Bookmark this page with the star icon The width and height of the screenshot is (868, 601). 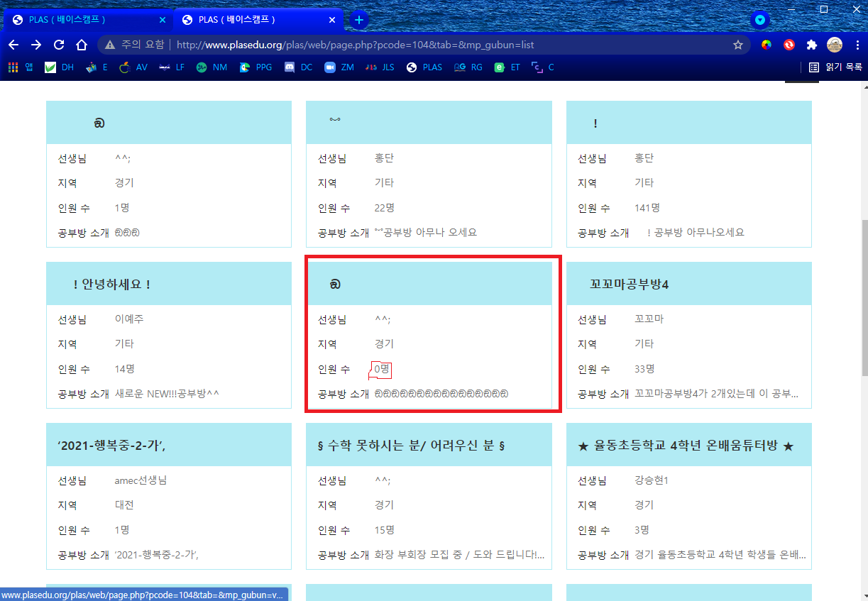(738, 45)
